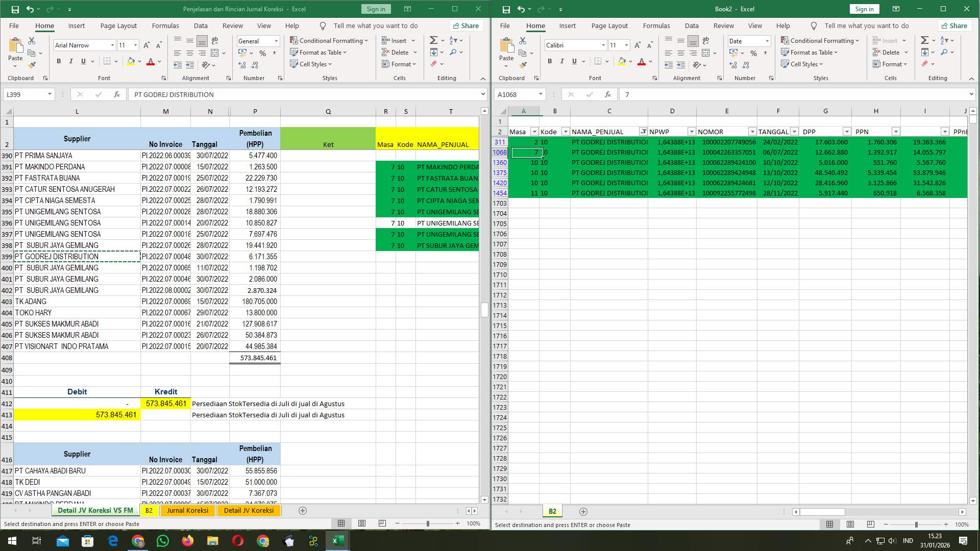Click Format as Table in Styles group
Viewport: 980px width, 551px height.
[318, 52]
